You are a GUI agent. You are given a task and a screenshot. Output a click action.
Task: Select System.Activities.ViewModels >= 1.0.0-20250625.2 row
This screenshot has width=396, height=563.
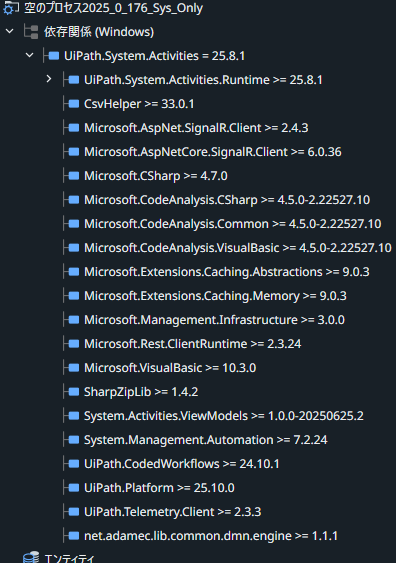(224, 416)
